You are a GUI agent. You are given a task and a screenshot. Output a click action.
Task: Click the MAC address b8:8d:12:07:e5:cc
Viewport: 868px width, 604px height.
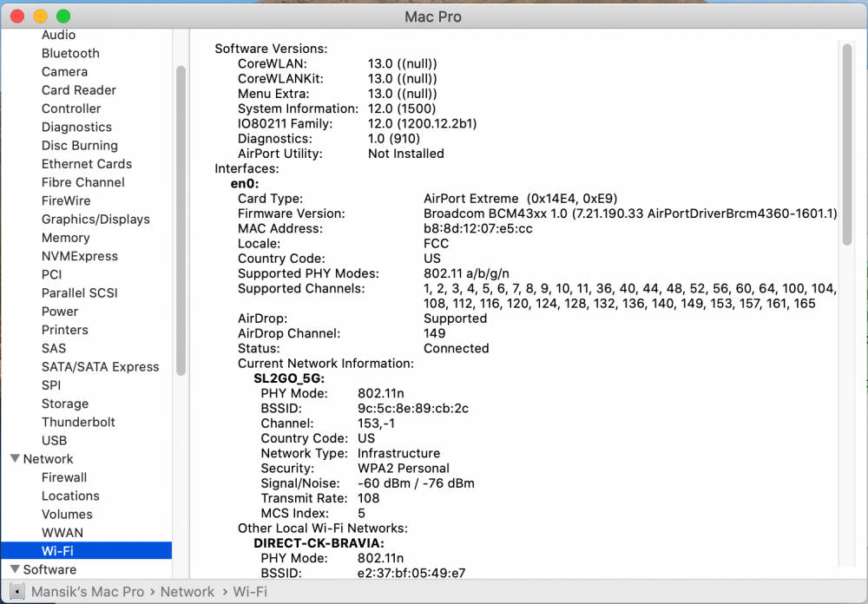[477, 228]
